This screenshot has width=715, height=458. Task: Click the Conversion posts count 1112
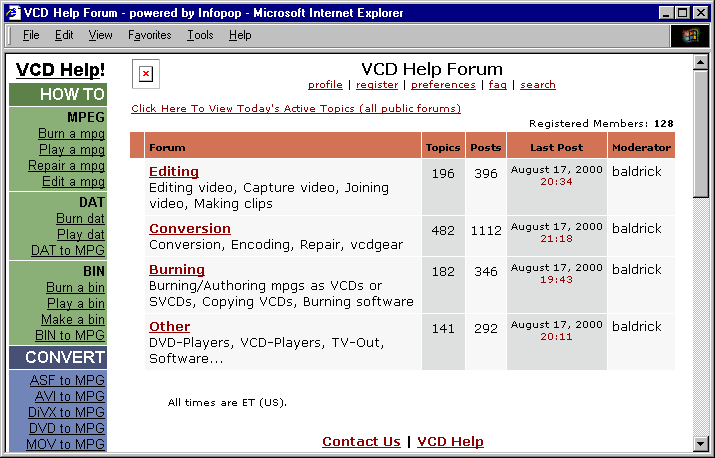pos(486,231)
